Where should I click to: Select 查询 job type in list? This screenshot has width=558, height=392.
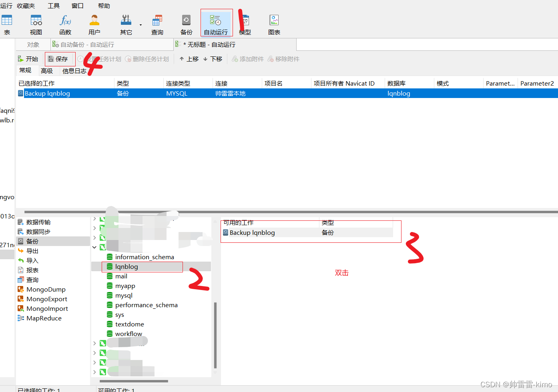53,280
